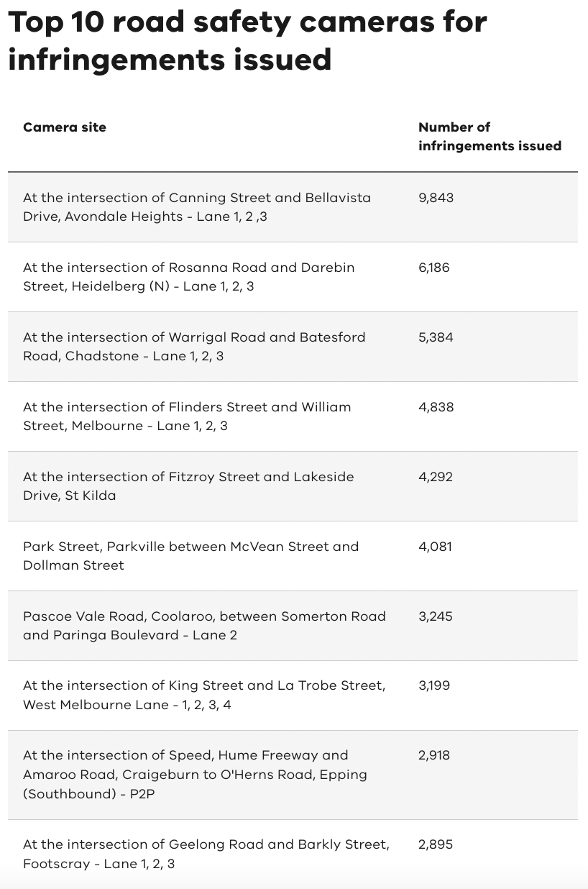
Task: Click the 4,292 count cell
Action: (x=436, y=477)
